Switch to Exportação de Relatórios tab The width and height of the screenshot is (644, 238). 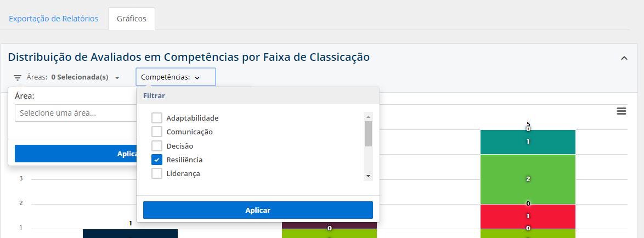point(53,19)
